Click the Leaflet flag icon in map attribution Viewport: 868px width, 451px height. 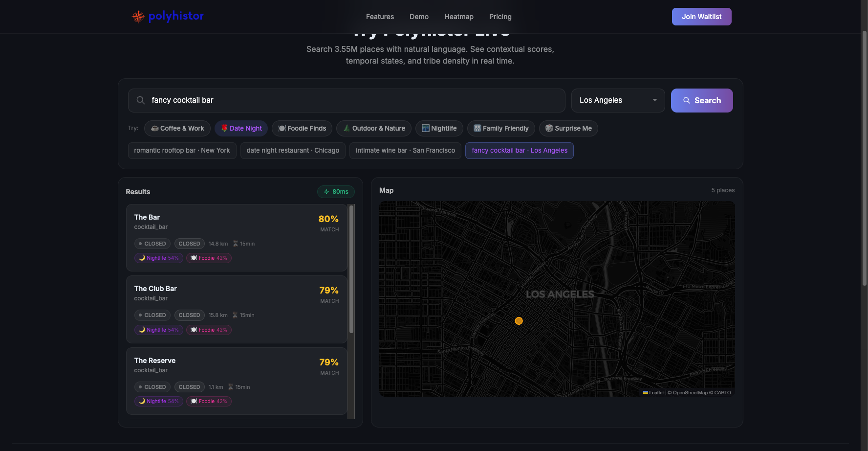click(646, 392)
